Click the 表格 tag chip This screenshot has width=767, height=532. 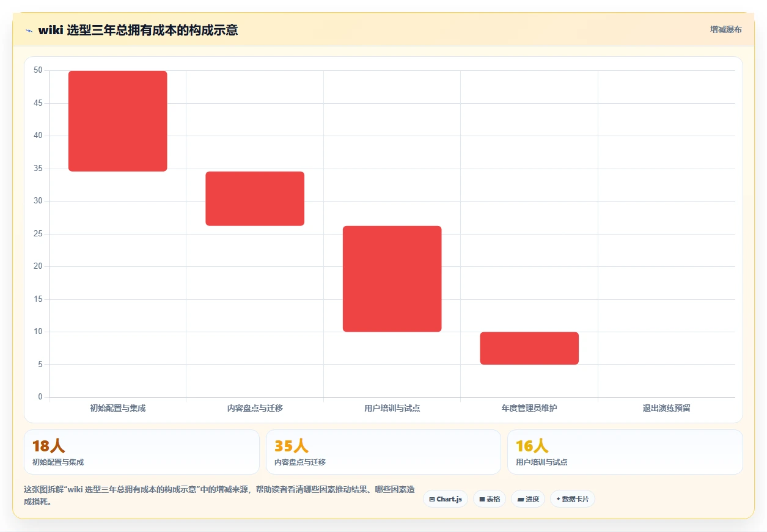[490, 499]
